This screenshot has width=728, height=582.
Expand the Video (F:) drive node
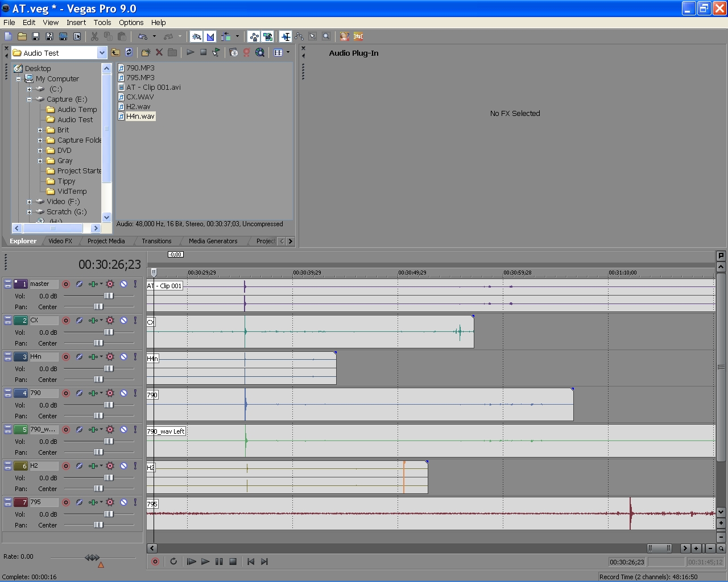pyautogui.click(x=30, y=202)
